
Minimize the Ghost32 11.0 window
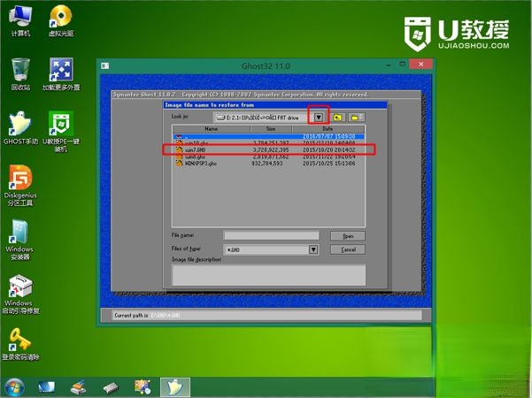point(389,65)
